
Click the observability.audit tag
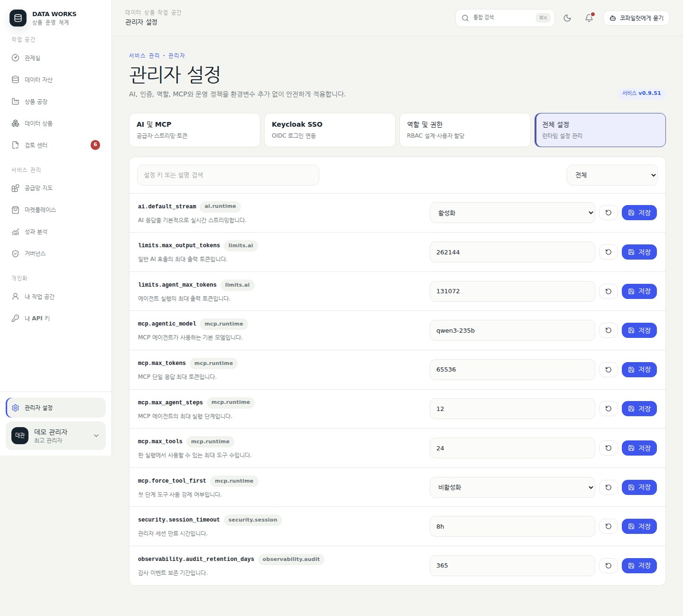291,560
